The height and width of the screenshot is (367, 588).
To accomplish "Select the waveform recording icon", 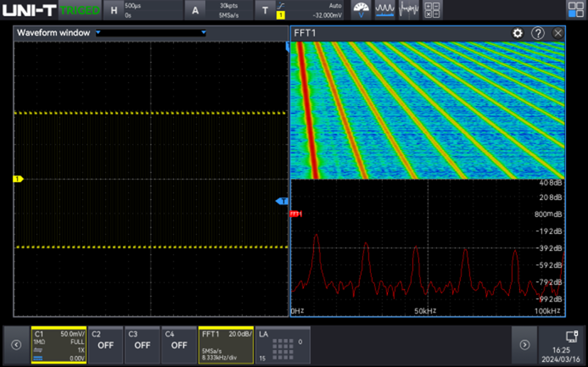I will coord(385,10).
